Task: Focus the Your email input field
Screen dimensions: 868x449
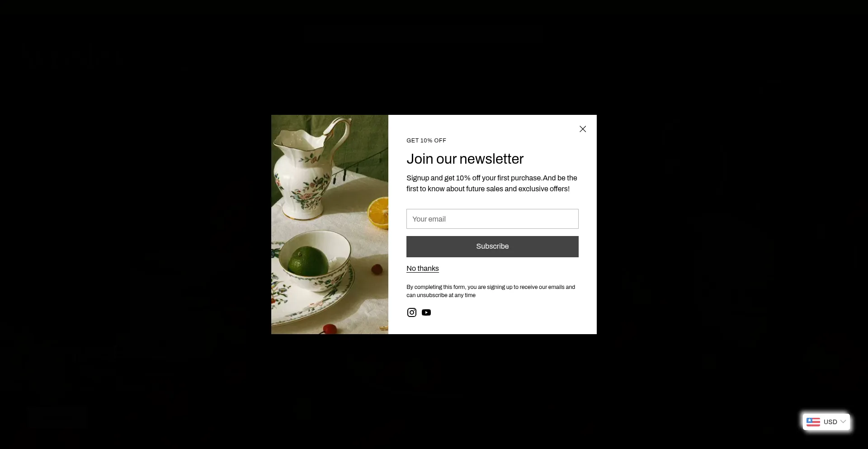Action: (x=492, y=219)
